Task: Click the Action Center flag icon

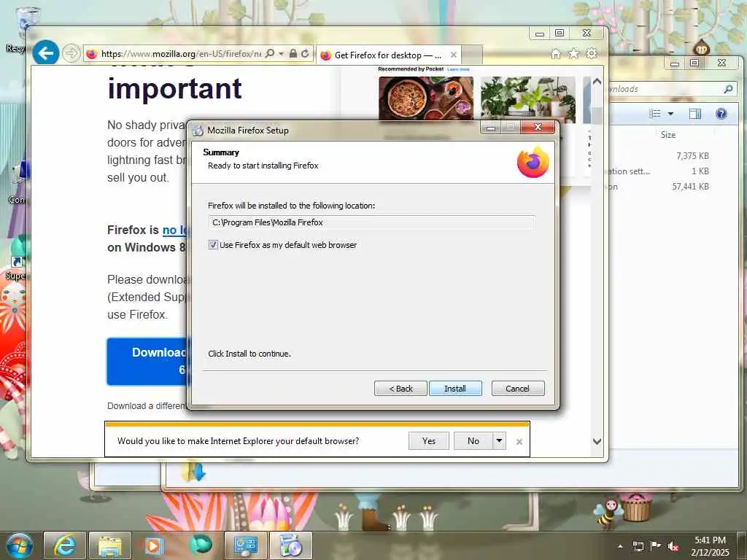Action: pyautogui.click(x=656, y=545)
